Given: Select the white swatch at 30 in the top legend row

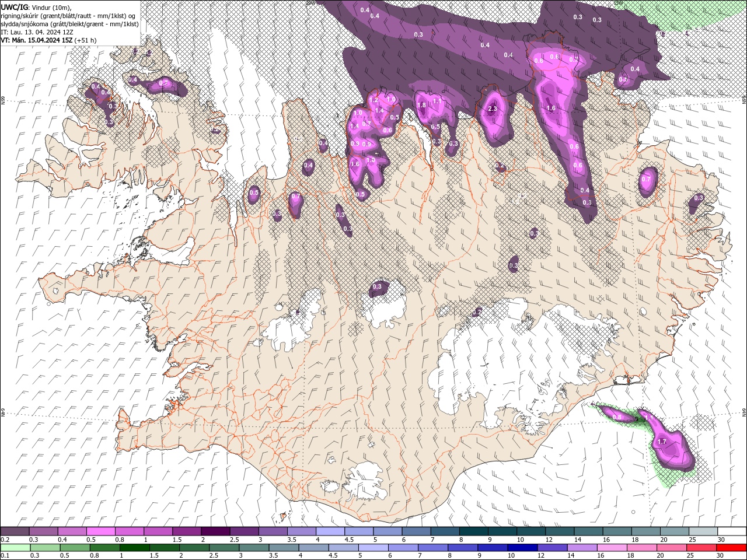Looking at the screenshot, I should point(732,532).
